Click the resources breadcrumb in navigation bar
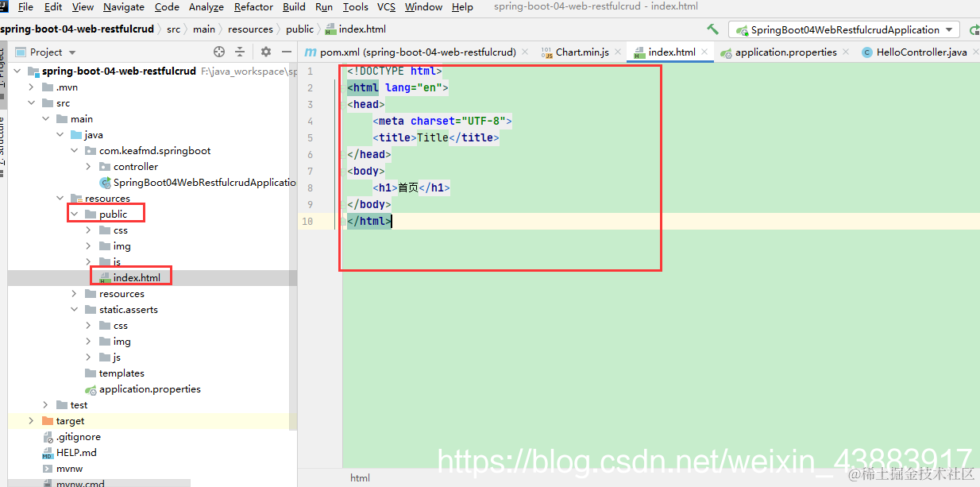Screen dimensions: 980x487 click(250, 29)
